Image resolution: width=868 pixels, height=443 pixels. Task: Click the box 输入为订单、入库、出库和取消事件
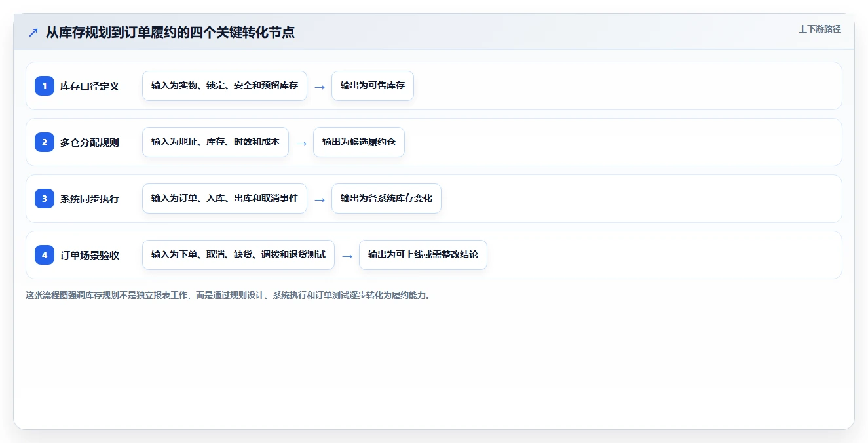click(225, 199)
